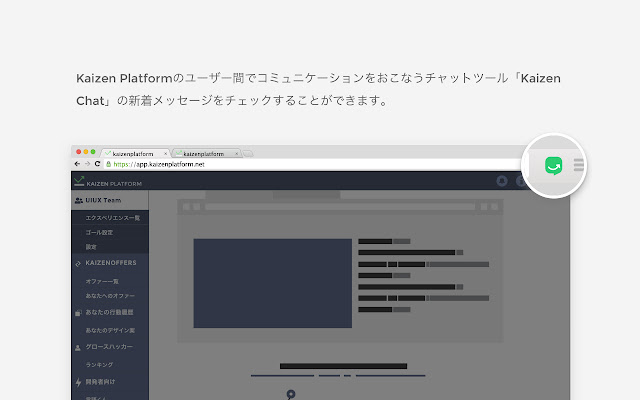640x400 pixels.
Task: Close the second kaizenplatform tab
Action: point(236,154)
